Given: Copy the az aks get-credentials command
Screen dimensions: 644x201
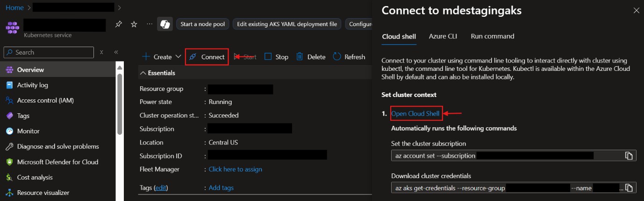Looking at the screenshot, I should coord(629,188).
